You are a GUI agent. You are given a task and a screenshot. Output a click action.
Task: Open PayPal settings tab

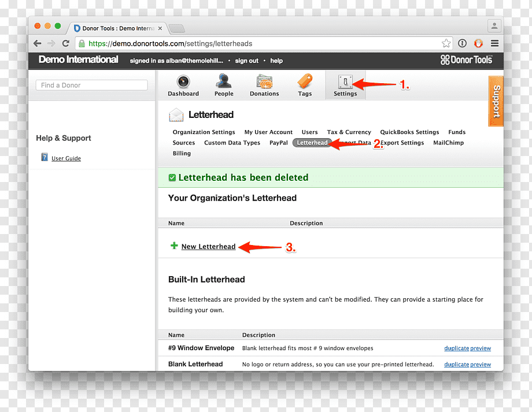(279, 143)
